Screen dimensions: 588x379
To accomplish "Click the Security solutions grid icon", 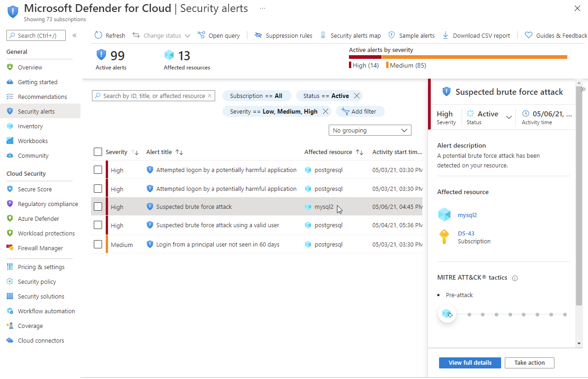I will [10, 296].
